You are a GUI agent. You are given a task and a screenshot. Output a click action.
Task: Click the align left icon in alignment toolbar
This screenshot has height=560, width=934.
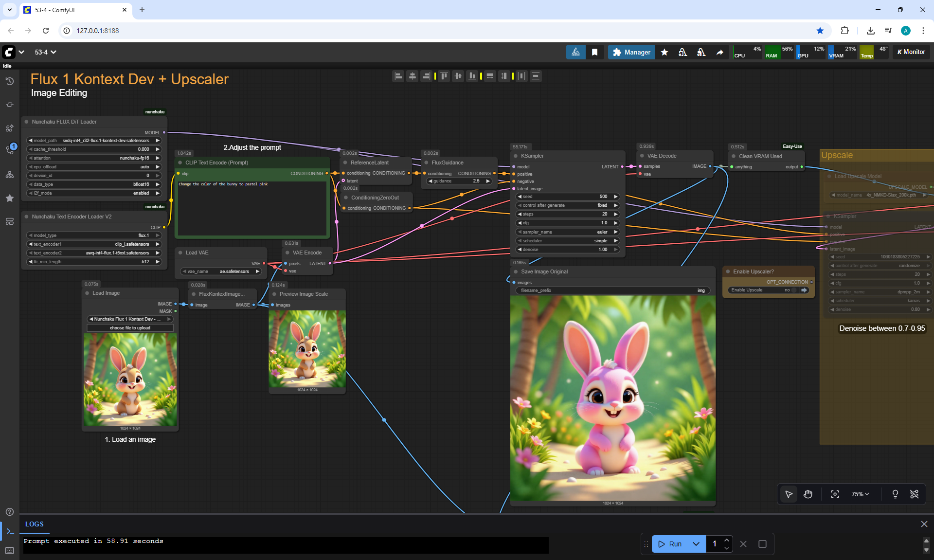pos(398,76)
